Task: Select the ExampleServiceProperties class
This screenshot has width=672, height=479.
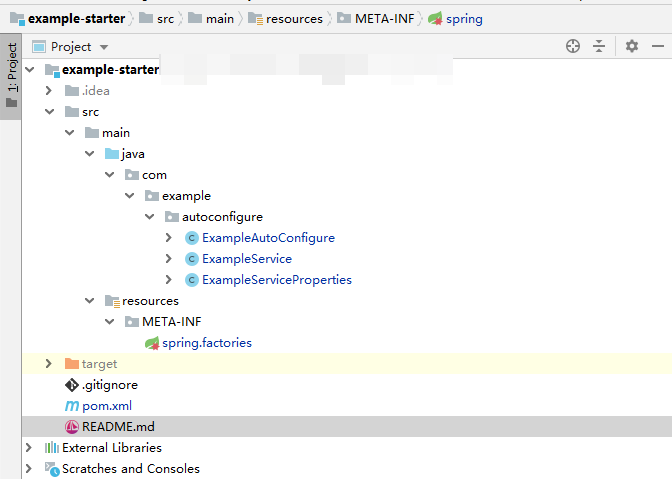Action: tap(277, 280)
